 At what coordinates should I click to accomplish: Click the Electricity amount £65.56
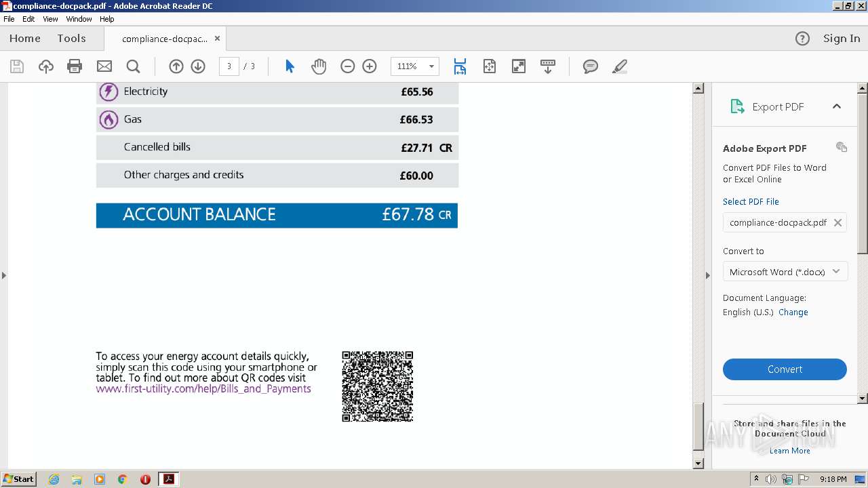417,92
